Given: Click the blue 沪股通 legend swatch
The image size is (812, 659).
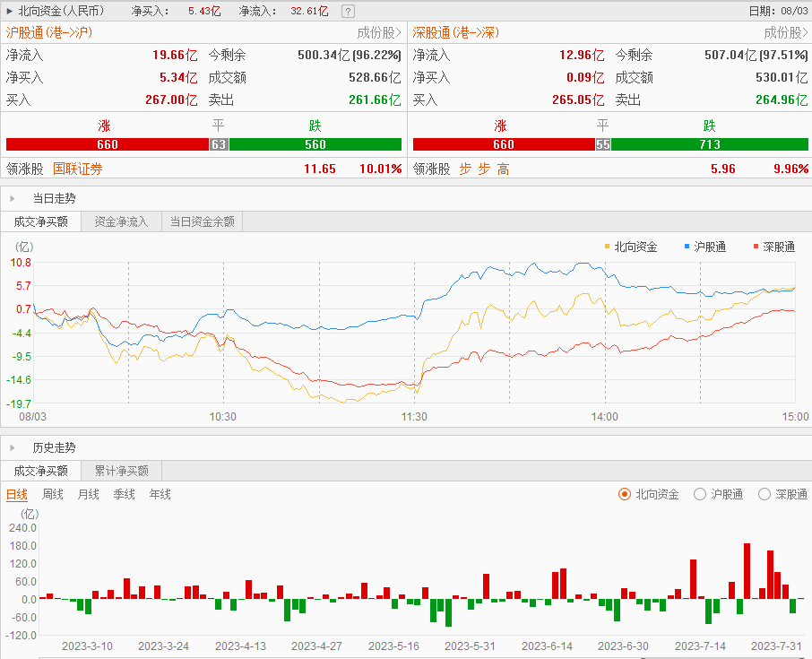Looking at the screenshot, I should [x=687, y=247].
